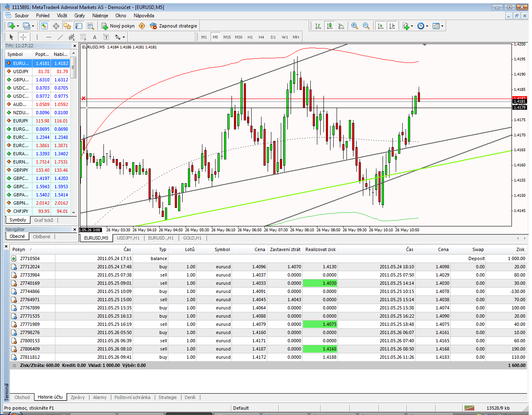The width and height of the screenshot is (532, 415).
Task: Select the H1 timeframe button
Action: [x=250, y=37]
